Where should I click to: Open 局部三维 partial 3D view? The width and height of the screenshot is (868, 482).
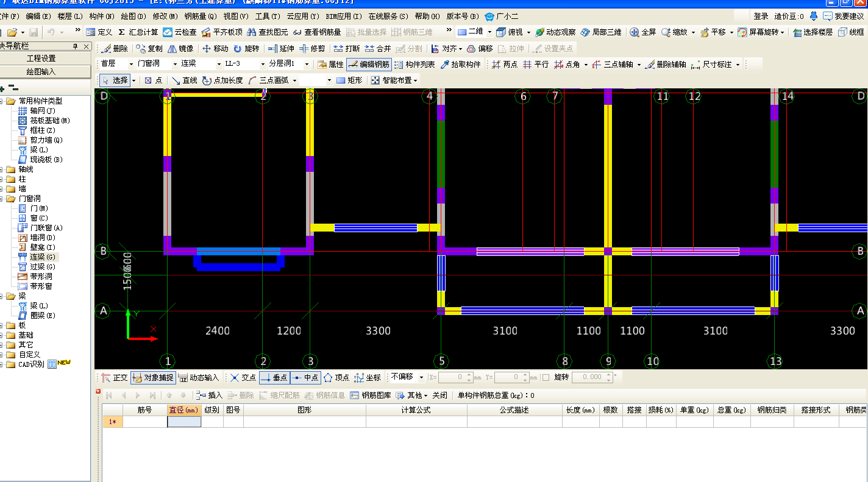(601, 32)
